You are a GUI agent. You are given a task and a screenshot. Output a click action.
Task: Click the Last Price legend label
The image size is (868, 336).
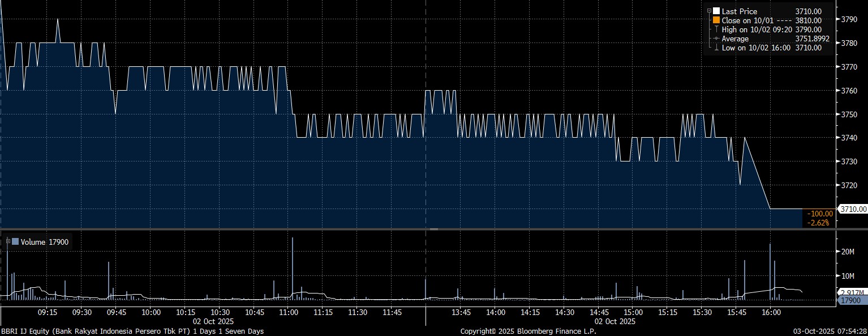click(x=739, y=11)
